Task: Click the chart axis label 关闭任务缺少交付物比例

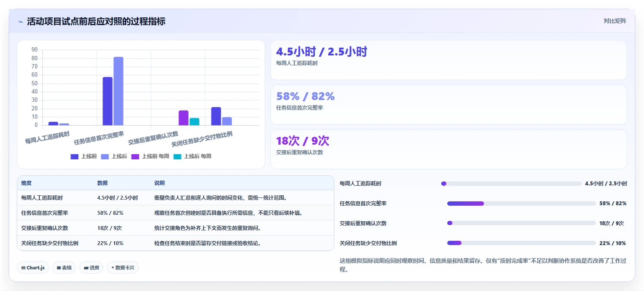Action: click(202, 139)
